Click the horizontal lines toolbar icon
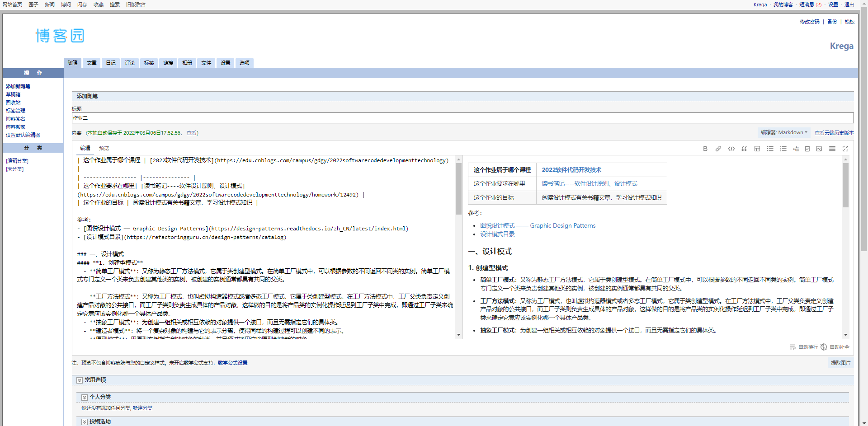The width and height of the screenshot is (868, 426). 832,149
